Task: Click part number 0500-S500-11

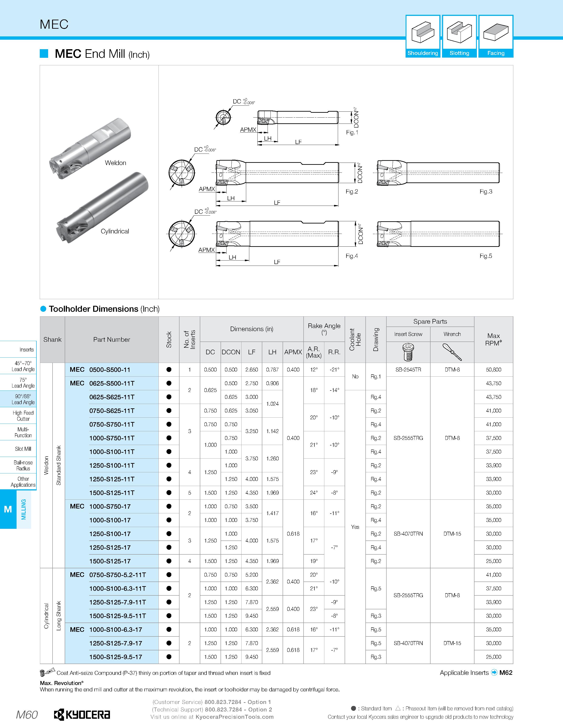Action: pyautogui.click(x=110, y=370)
